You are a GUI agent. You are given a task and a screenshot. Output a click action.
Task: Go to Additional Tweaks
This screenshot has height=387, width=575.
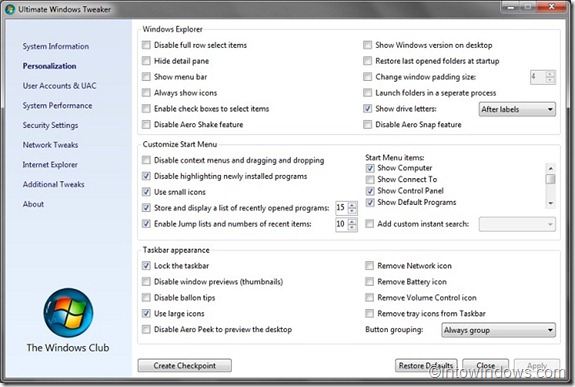pyautogui.click(x=54, y=185)
